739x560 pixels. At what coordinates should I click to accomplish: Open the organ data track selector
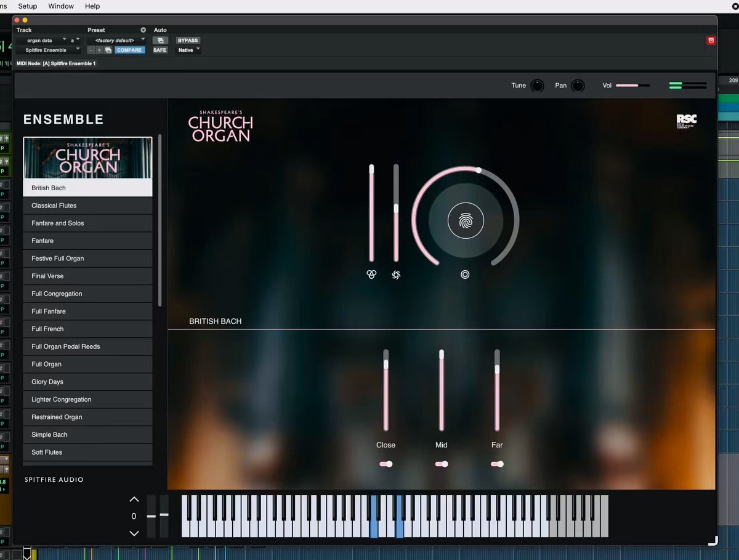(x=41, y=41)
